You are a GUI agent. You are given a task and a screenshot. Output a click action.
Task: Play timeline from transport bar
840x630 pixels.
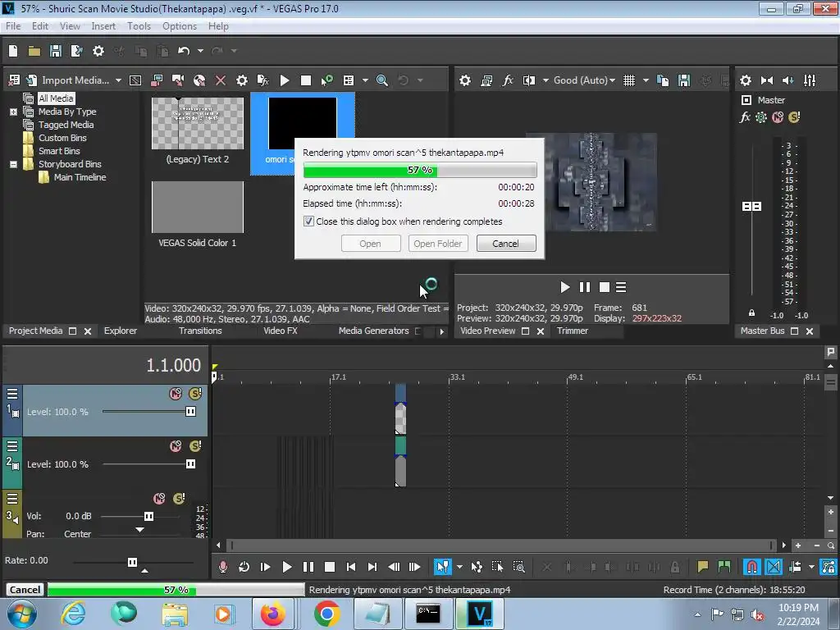tap(286, 567)
